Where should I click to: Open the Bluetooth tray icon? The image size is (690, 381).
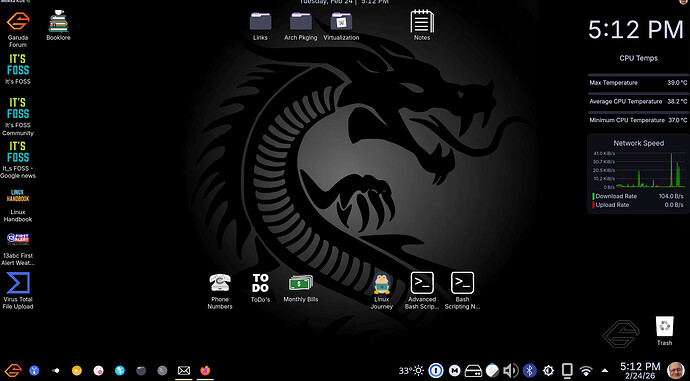[x=529, y=370]
